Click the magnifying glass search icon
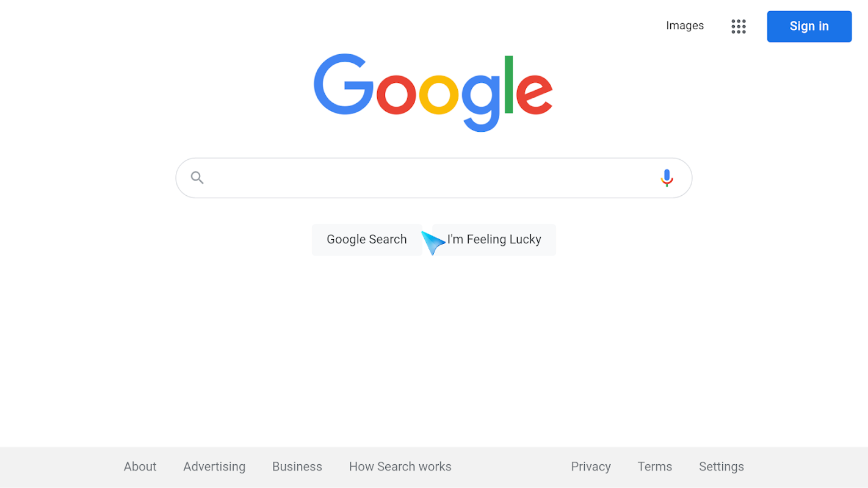868x488 pixels. click(197, 178)
